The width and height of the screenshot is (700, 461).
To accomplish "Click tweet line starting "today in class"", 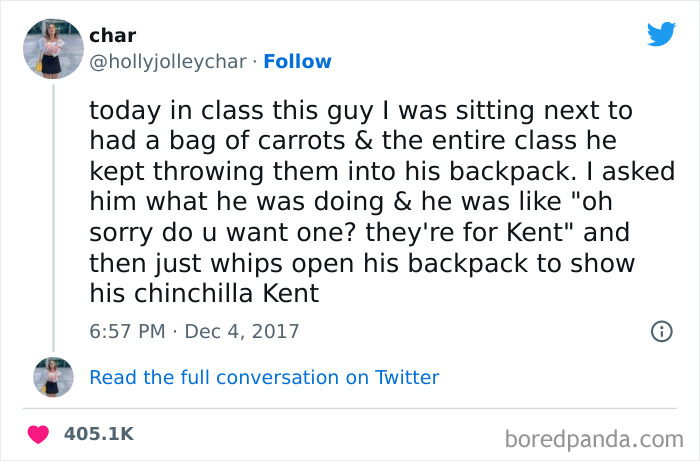I will pyautogui.click(x=361, y=108).
